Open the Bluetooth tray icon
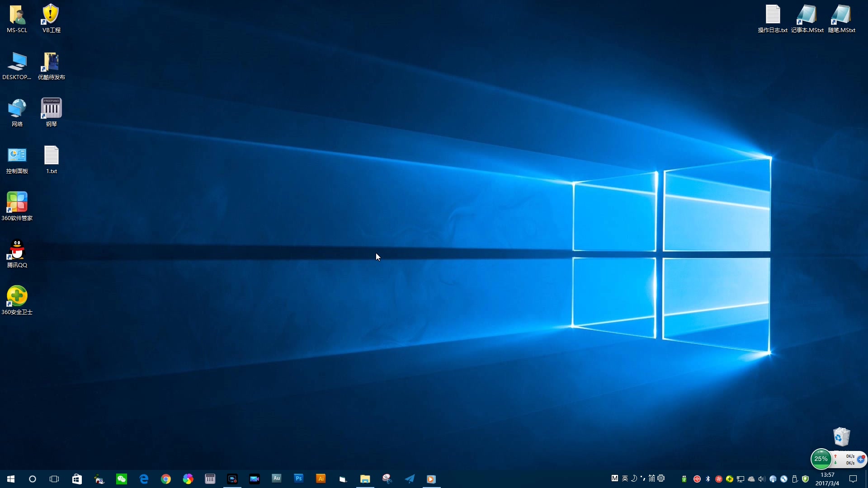Screen dimensions: 868x488 pos(708,479)
